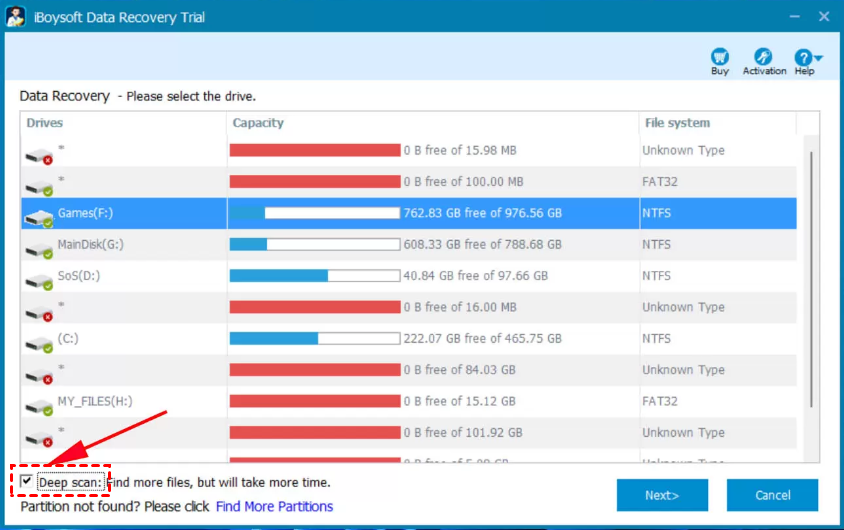Click Unknown Type in the 15.98 MB row
This screenshot has height=530, width=844.
point(684,150)
